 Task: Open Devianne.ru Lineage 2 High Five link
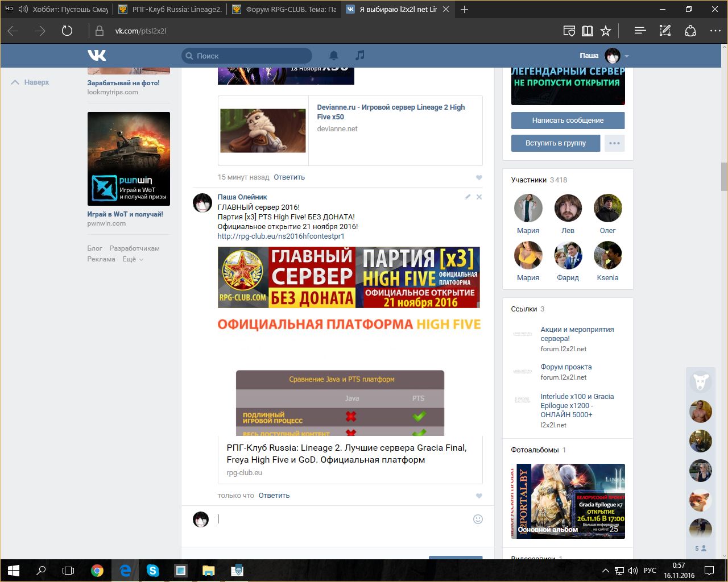[391, 112]
